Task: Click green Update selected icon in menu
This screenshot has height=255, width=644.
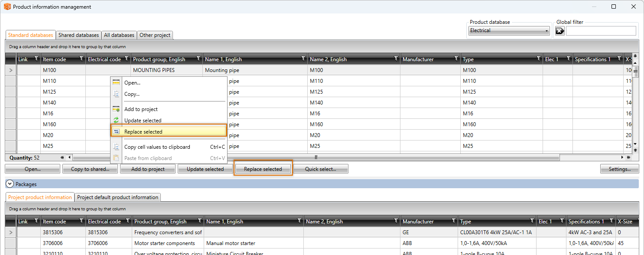Action: pyautogui.click(x=116, y=121)
